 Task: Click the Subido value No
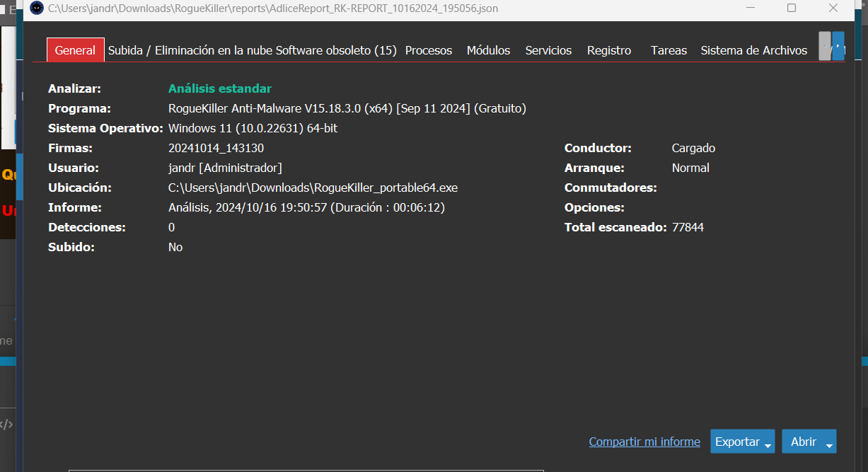pyautogui.click(x=175, y=247)
